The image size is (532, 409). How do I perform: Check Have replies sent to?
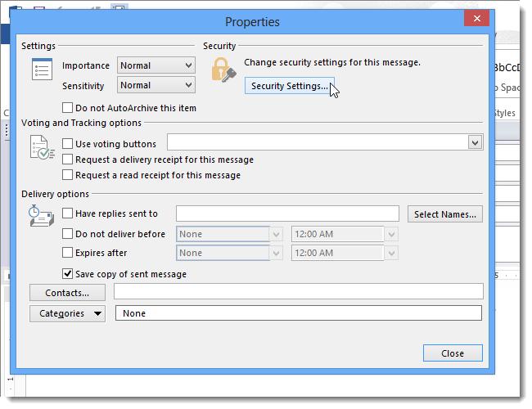(67, 213)
